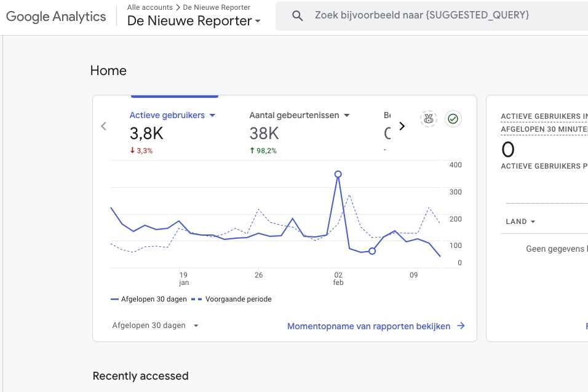Click the 98,2% increase indicator
588x392 pixels.
point(263,150)
